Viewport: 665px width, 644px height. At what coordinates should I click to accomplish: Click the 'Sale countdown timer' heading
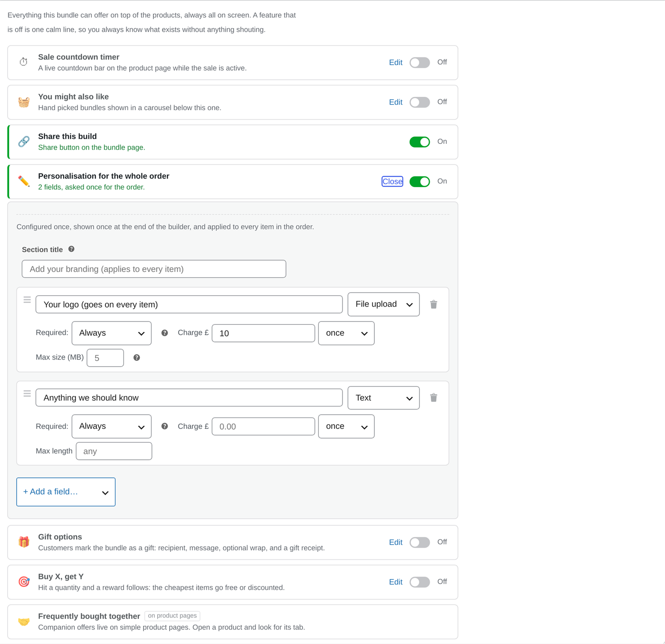(x=79, y=57)
